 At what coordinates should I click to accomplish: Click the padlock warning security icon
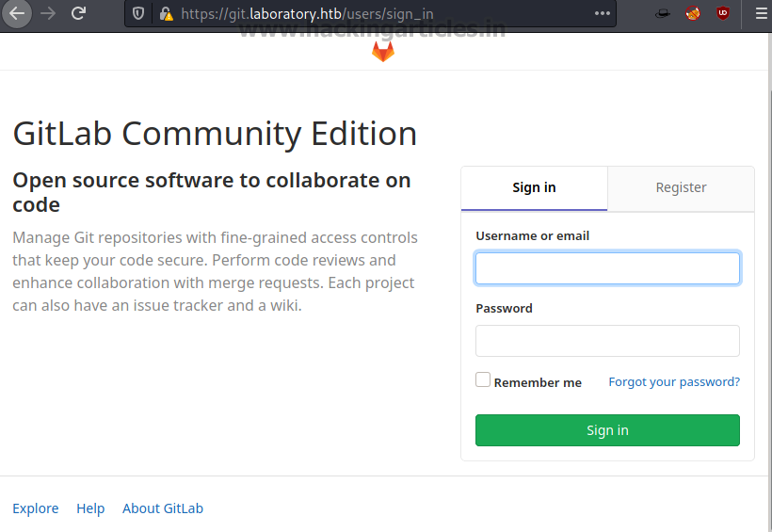166,13
